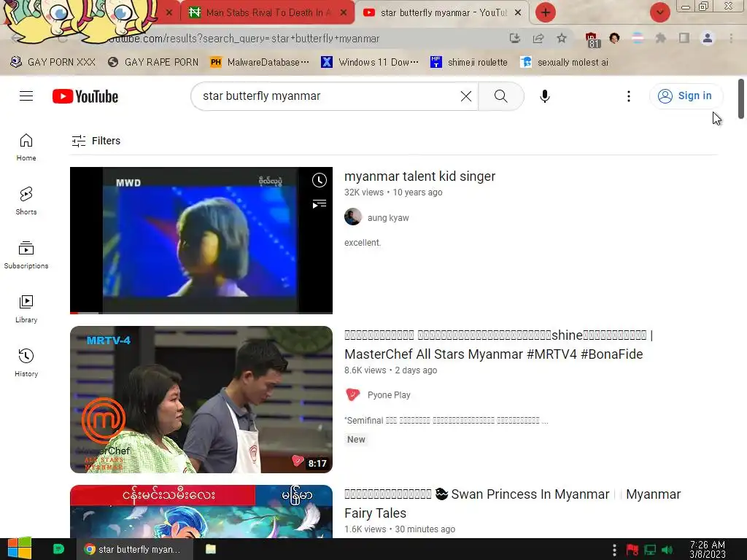The height and width of the screenshot is (560, 747).
Task: Click the Watch later clock icon on thumbnail
Action: 320,180
